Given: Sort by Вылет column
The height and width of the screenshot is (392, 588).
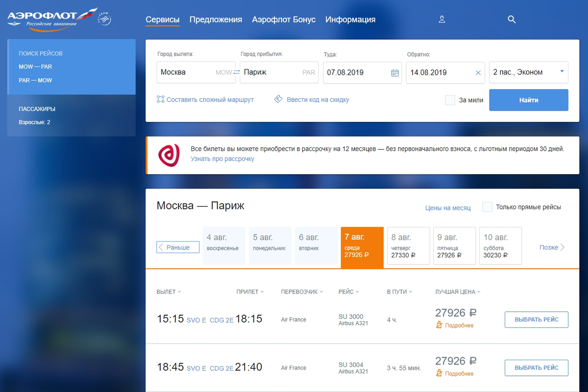Looking at the screenshot, I should [169, 292].
